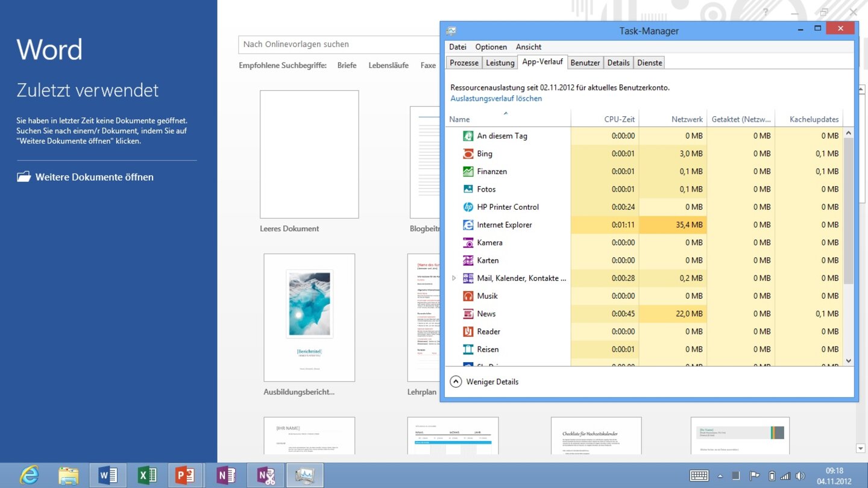Screen dimensions: 868x488
Task: Switch to the Prozesse tab
Action: [464, 63]
